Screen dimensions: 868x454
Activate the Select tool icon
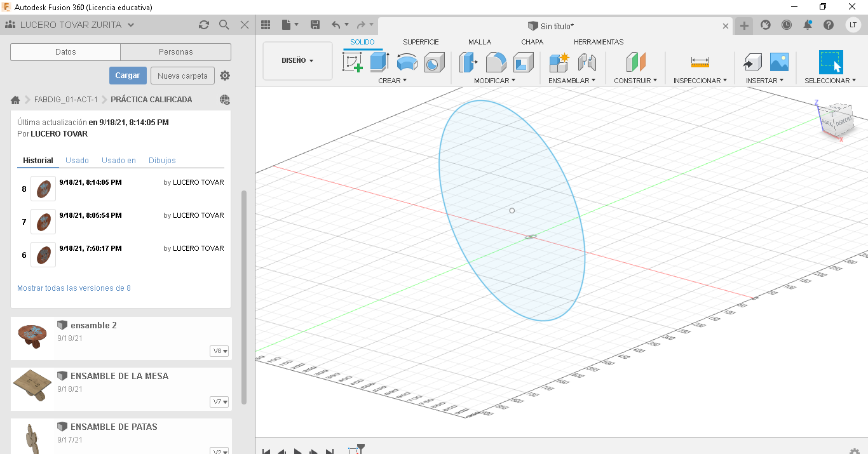(831, 62)
